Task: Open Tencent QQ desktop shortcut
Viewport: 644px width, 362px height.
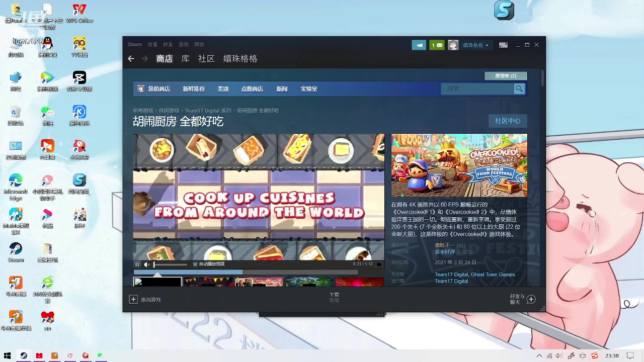Action: (x=47, y=47)
